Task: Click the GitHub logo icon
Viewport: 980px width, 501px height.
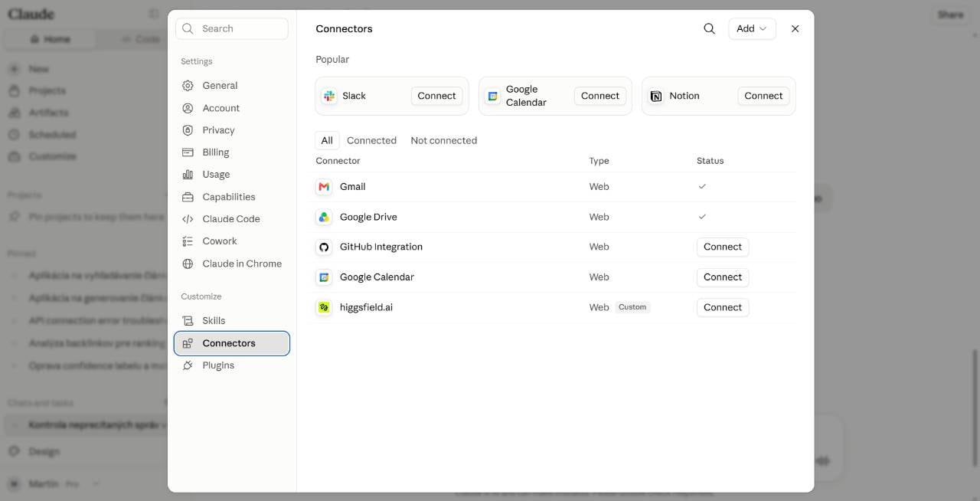Action: click(x=324, y=247)
